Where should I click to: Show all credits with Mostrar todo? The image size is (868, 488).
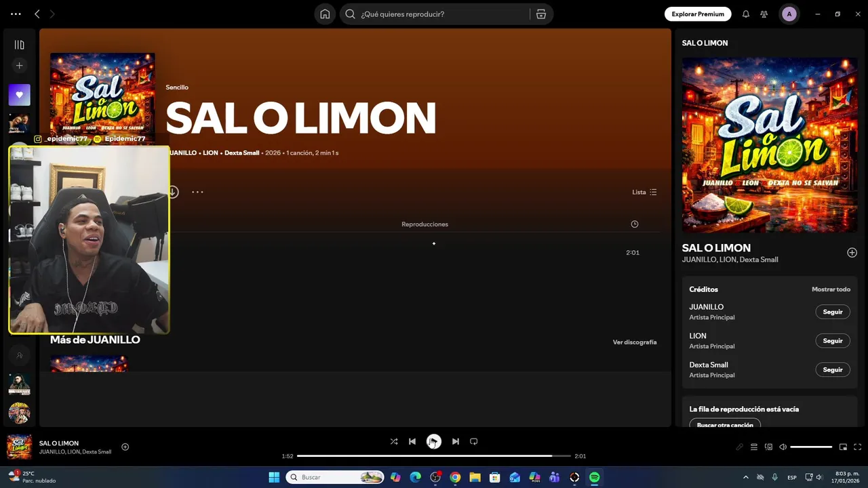[x=831, y=289]
